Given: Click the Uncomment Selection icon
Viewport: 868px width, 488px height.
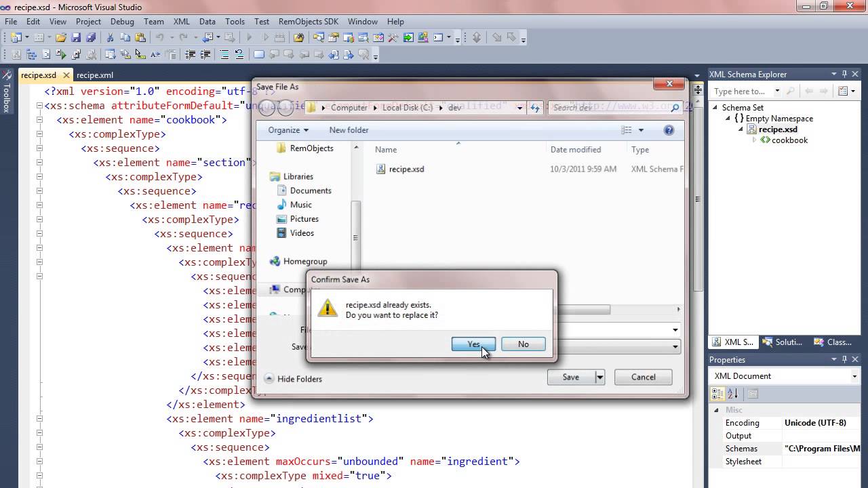Looking at the screenshot, I should [x=239, y=55].
